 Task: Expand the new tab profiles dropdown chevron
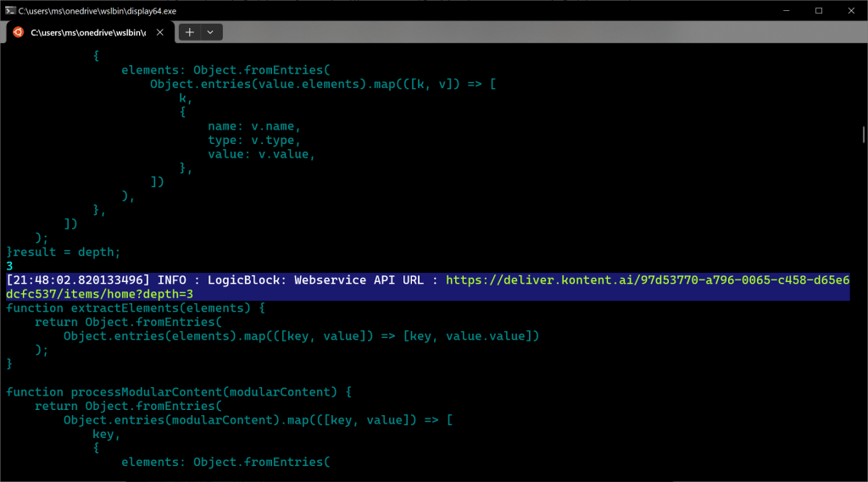point(210,32)
